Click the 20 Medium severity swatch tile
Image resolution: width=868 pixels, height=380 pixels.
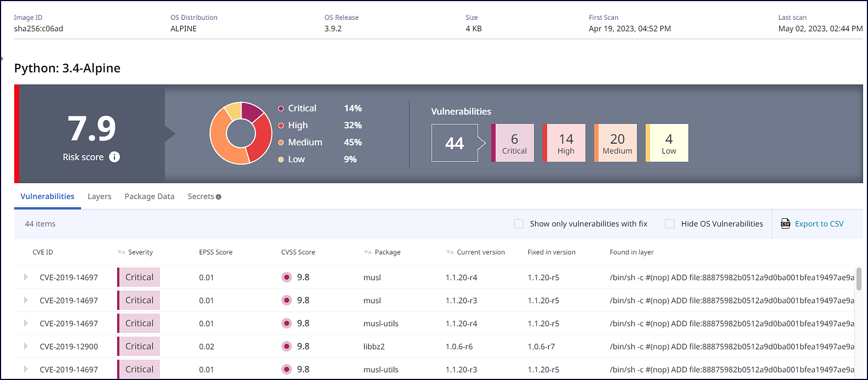tap(616, 143)
